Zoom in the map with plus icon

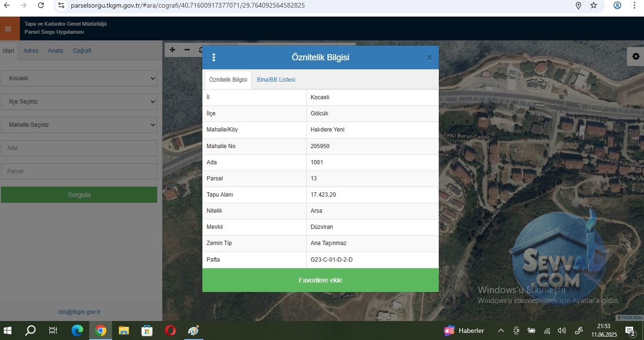tap(172, 50)
